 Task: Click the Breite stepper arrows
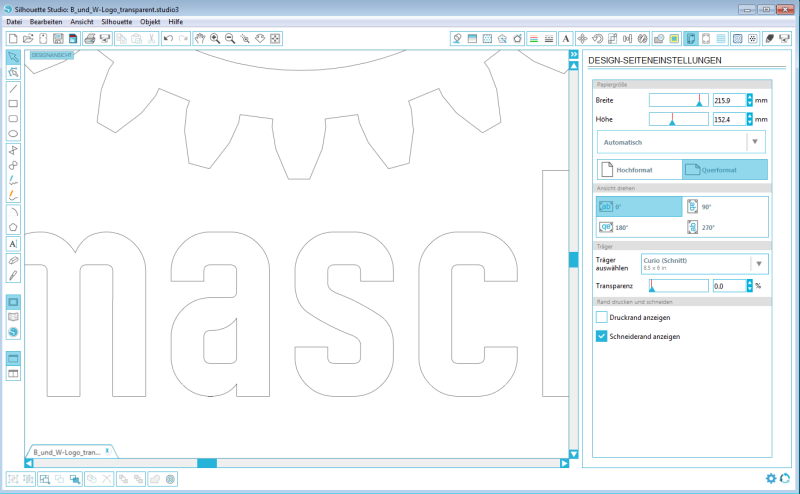coord(749,101)
